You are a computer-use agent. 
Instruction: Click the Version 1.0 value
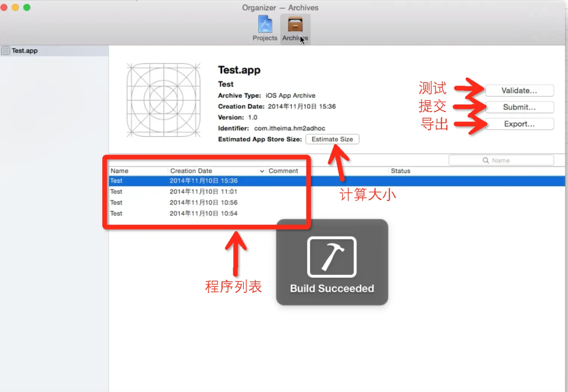pos(253,117)
